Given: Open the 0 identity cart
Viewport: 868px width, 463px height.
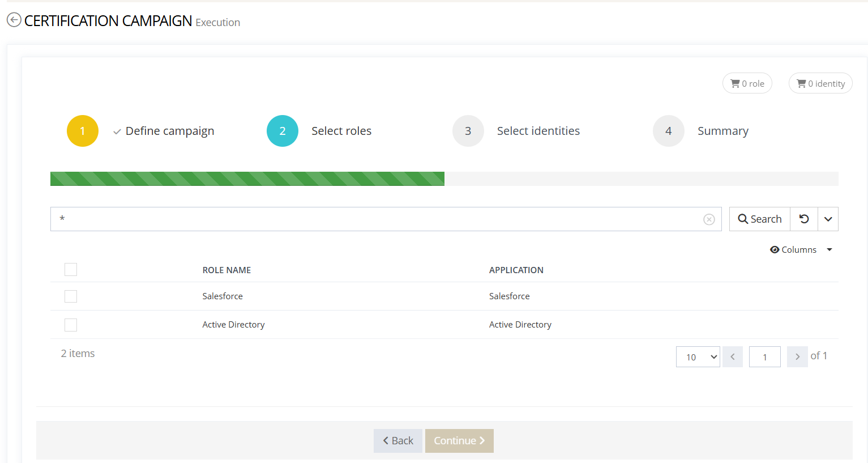Looking at the screenshot, I should click(x=820, y=83).
